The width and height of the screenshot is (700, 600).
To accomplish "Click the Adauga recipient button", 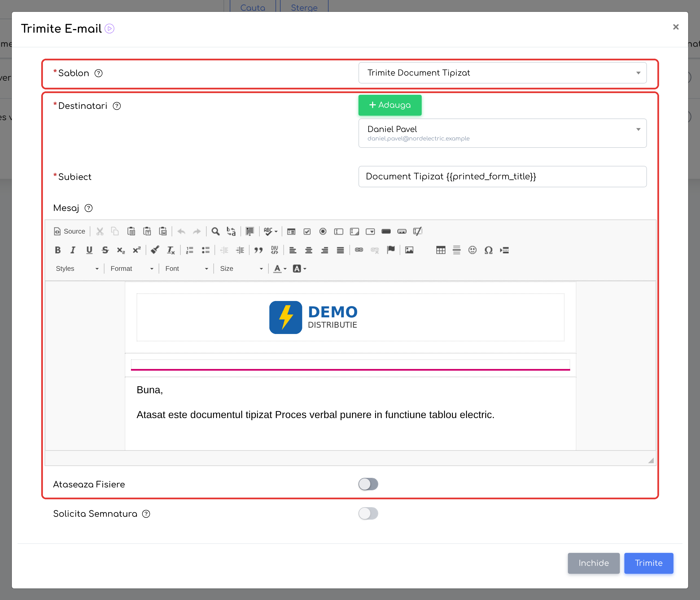I will [x=390, y=105].
